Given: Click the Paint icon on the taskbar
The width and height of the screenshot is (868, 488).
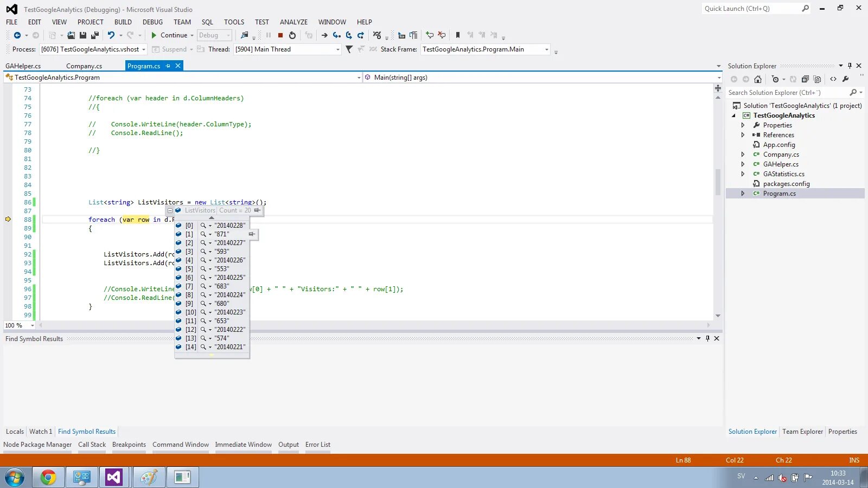Looking at the screenshot, I should point(148,477).
